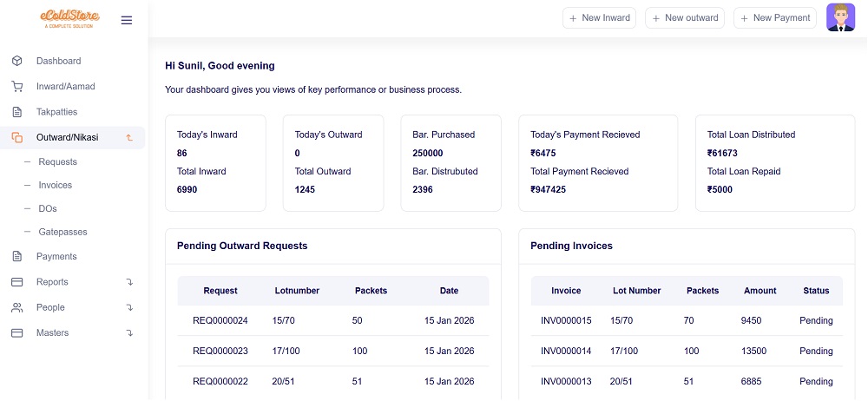Click the Dashboard cube icon
The image size is (868, 401).
[16, 61]
